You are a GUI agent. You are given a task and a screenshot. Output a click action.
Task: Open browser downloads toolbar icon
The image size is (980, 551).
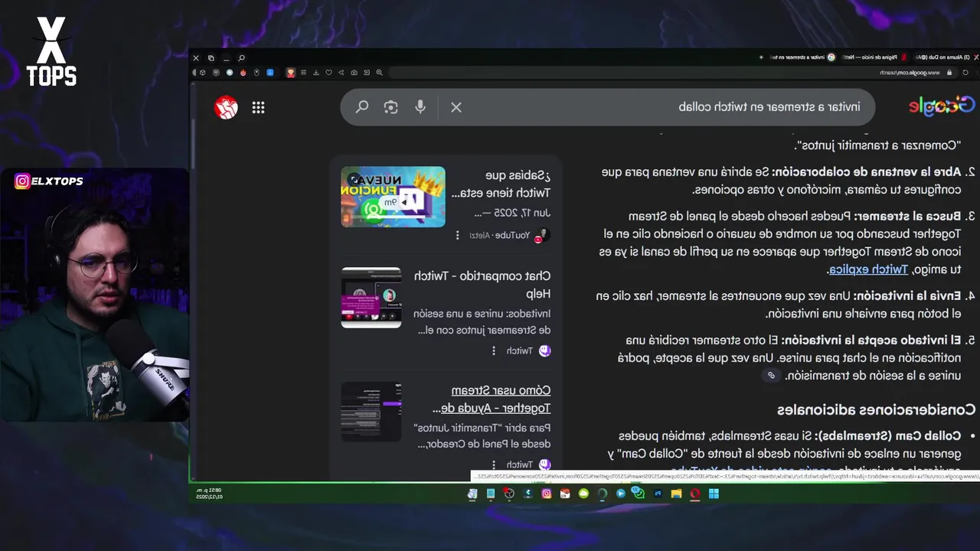(316, 73)
